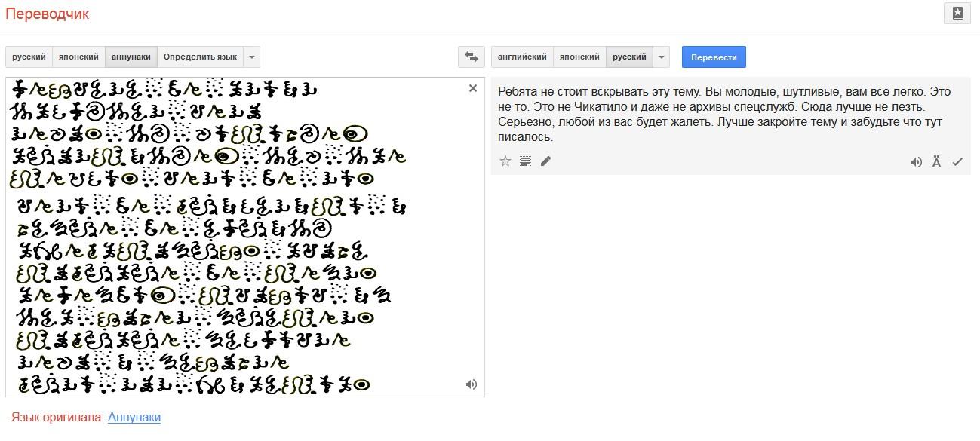Image resolution: width=980 pixels, height=441 pixels.
Task: Click the pencil edit translation icon
Action: pos(545,161)
